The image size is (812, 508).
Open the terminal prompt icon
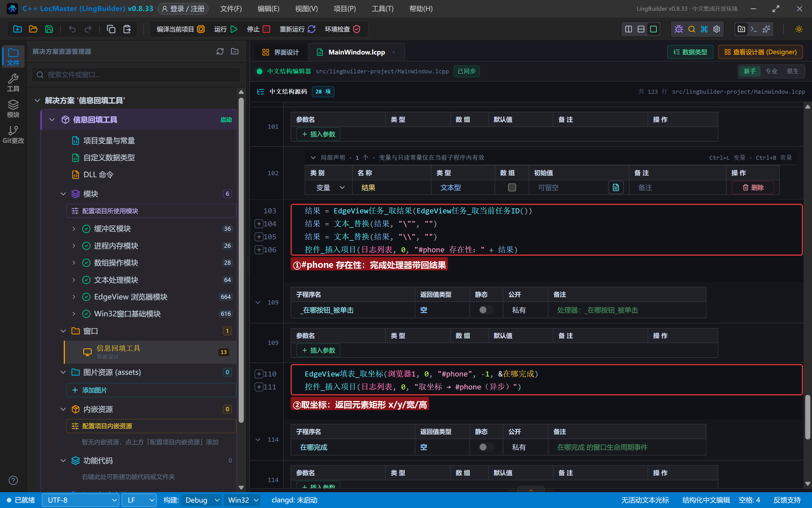(754, 29)
